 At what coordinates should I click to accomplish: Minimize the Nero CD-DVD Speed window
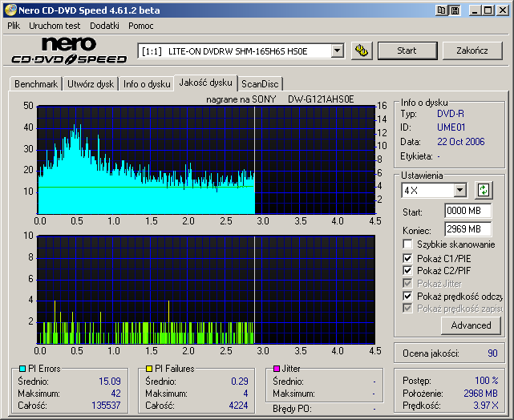[x=475, y=10]
